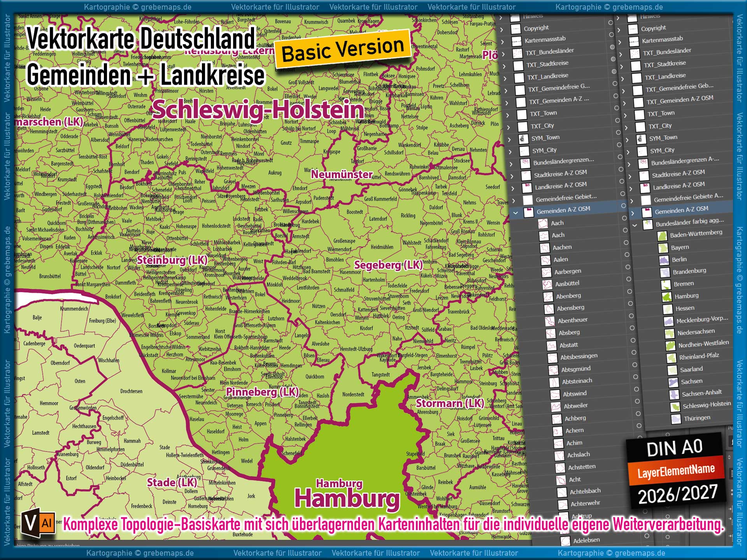The image size is (747, 560).
Task: Click the Sachsen-Anhalt layer thumbnail icon
Action: tap(674, 394)
